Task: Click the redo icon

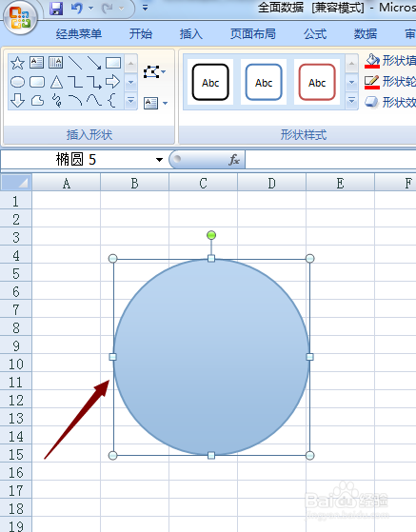Action: 108,9
